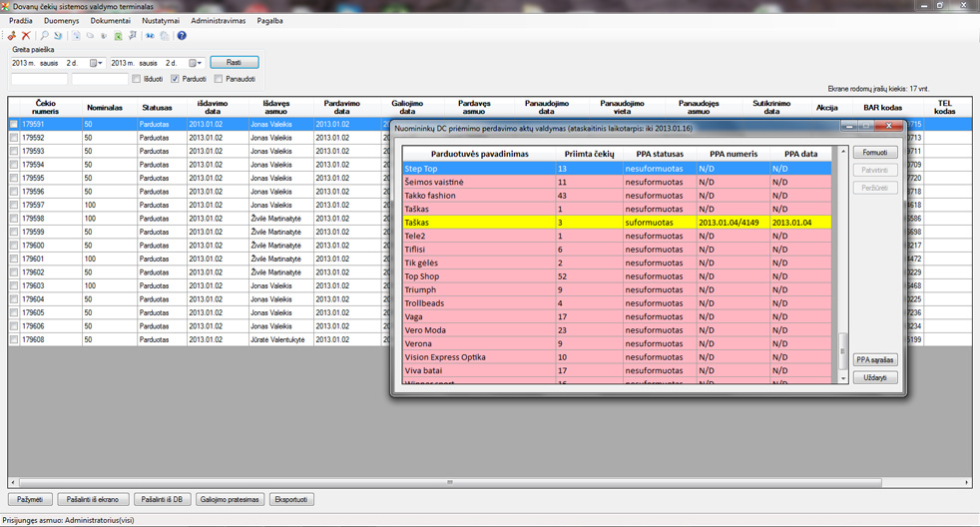Viewport: 980px width, 527px height.
Task: Tick the checkbox for cheque 179602
Action: pyautogui.click(x=14, y=272)
